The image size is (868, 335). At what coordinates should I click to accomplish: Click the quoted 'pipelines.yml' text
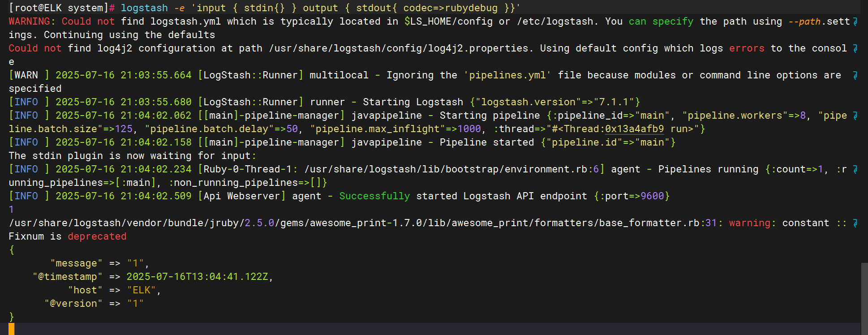(x=507, y=75)
